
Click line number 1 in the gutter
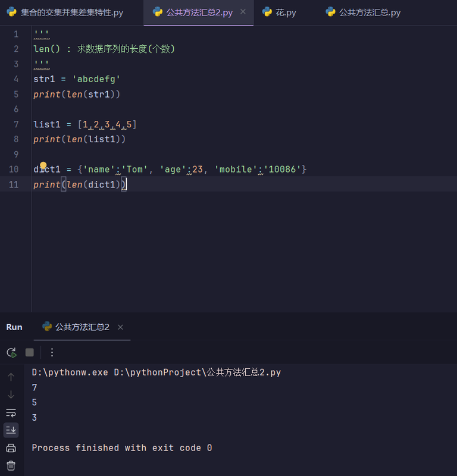click(16, 34)
